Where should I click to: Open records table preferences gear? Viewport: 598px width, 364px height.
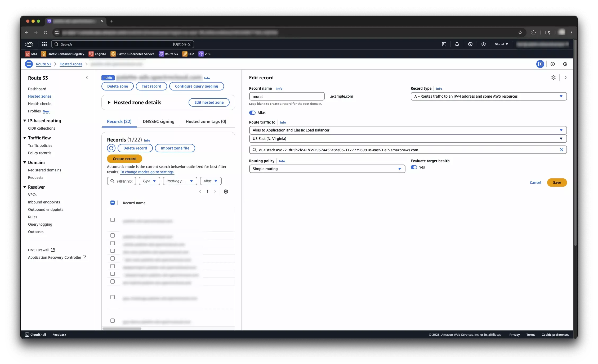coord(226,192)
